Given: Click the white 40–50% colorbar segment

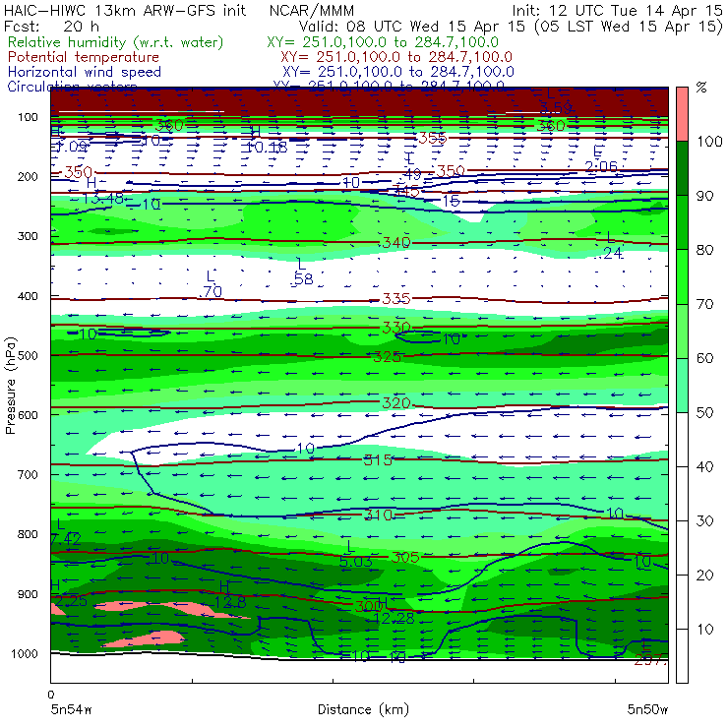Looking at the screenshot, I should 682,440.
